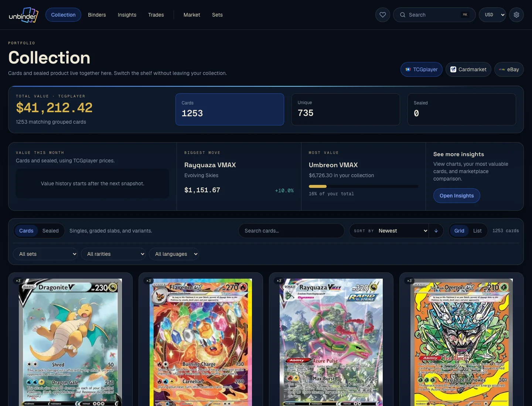Open the All rarities filter dropdown

pyautogui.click(x=113, y=254)
